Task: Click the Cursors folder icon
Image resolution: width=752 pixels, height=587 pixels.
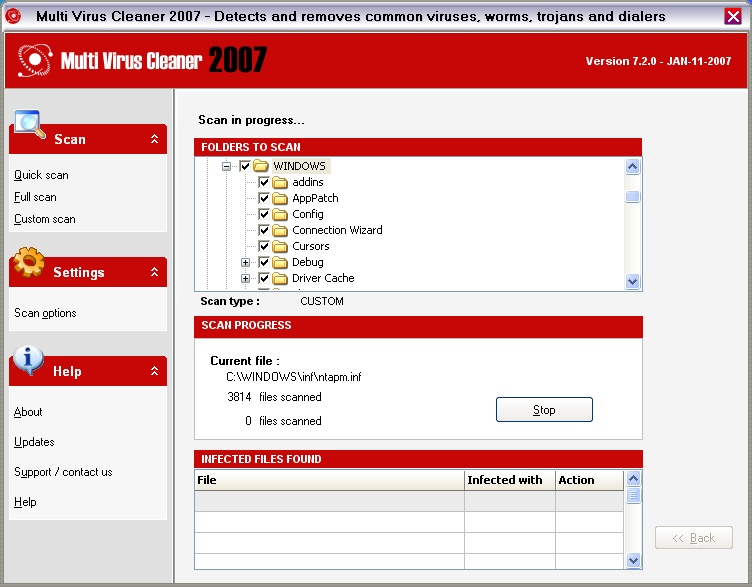Action: point(280,246)
